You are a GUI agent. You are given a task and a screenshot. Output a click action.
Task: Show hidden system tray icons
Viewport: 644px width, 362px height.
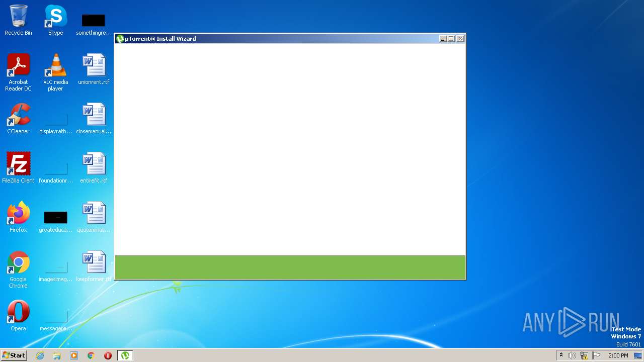coord(561,355)
